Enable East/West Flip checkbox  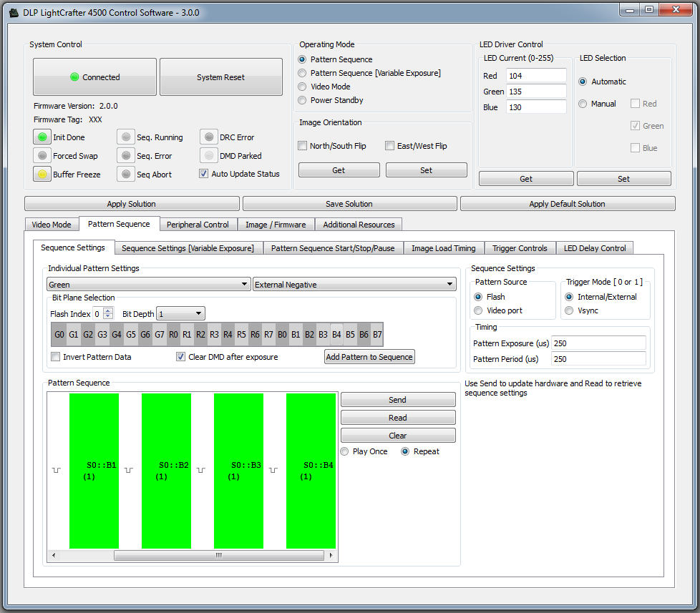[x=390, y=146]
